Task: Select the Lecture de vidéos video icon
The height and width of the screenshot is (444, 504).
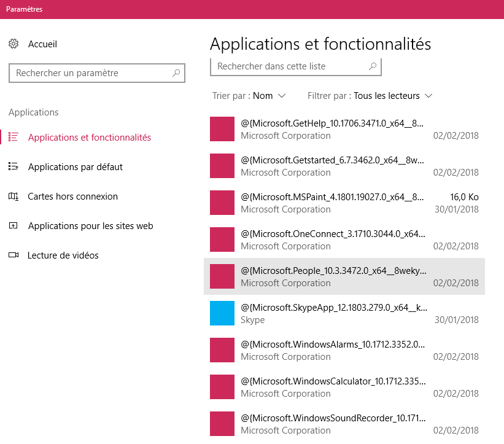Action: click(x=12, y=255)
